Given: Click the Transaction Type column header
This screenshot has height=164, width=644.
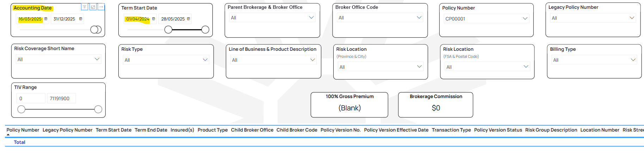Looking at the screenshot, I should coord(451,130).
